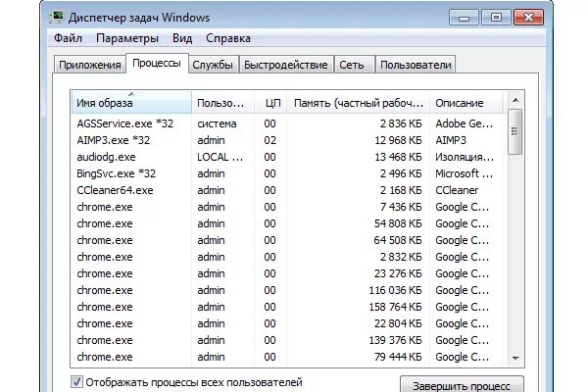The height and width of the screenshot is (392, 588).
Task: Click the 2 836 КБ memory value
Action: click(401, 123)
